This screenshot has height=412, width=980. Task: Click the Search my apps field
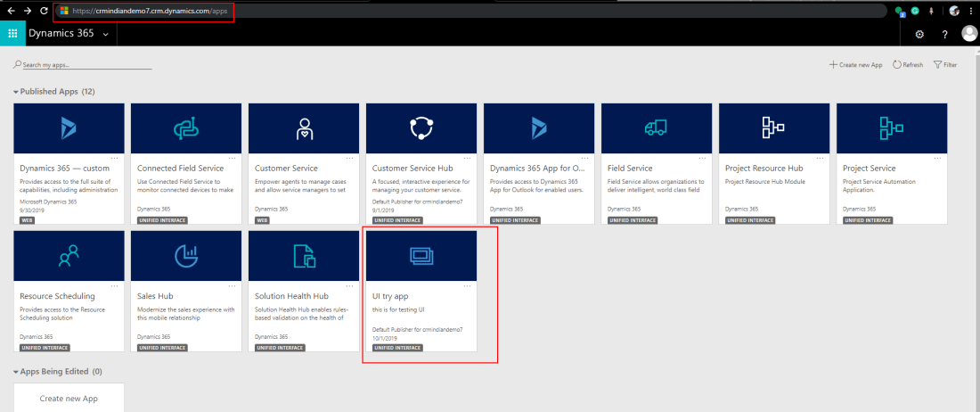click(86, 65)
